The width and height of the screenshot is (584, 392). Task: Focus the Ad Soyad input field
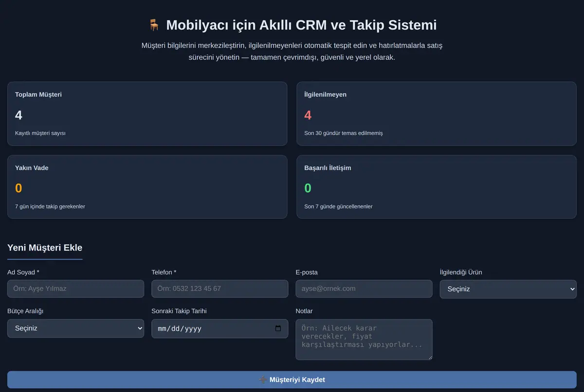point(75,288)
